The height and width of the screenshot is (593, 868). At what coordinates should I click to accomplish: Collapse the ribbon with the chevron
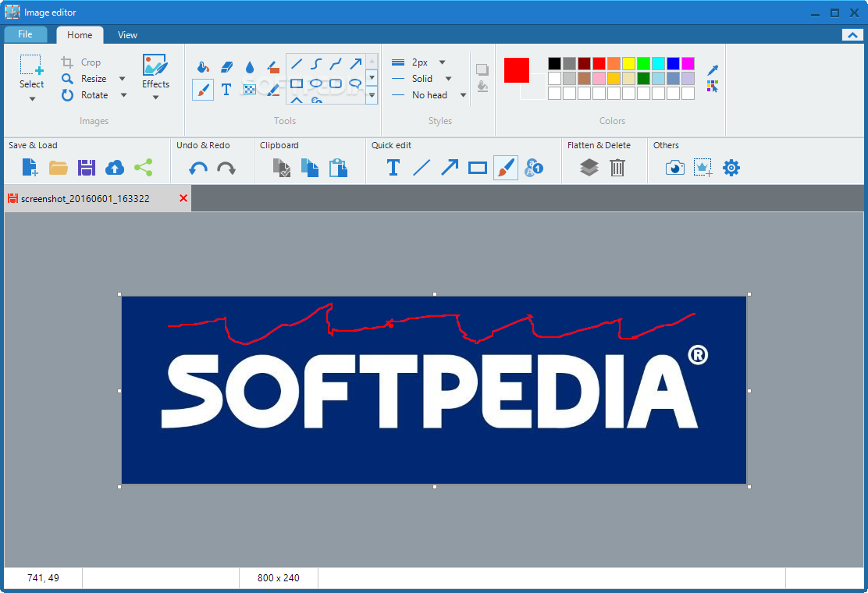(852, 35)
